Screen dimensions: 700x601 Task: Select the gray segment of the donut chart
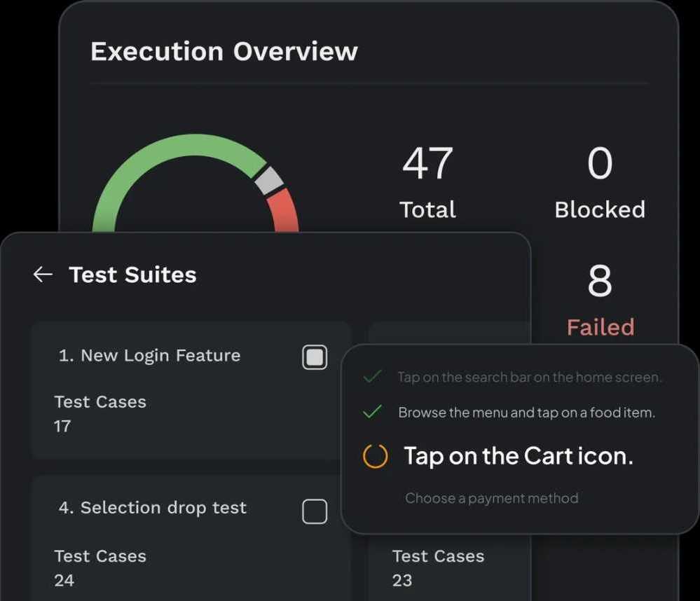269,181
